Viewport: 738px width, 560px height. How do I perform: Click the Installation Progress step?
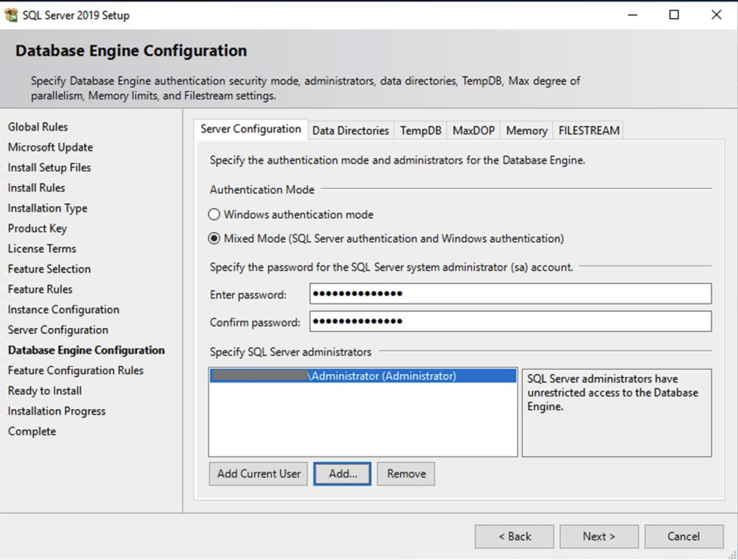[x=56, y=411]
